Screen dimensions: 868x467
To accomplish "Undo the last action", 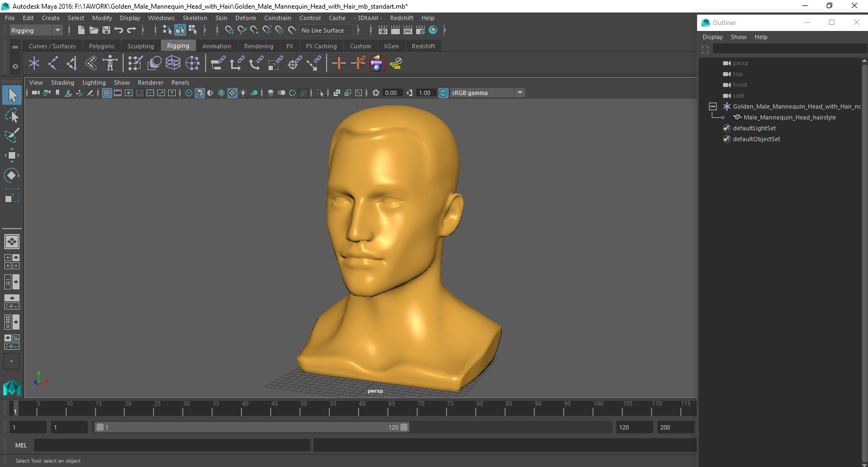I will (x=119, y=30).
